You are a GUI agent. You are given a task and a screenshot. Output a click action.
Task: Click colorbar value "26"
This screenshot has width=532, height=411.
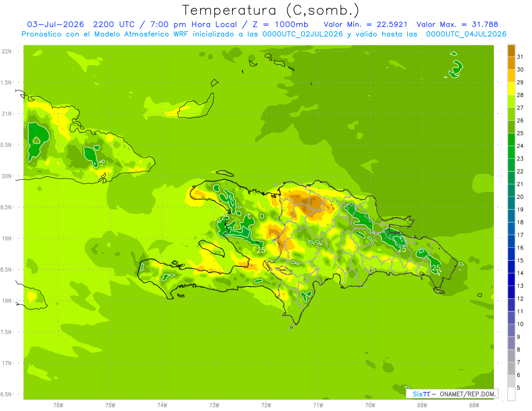click(x=520, y=120)
